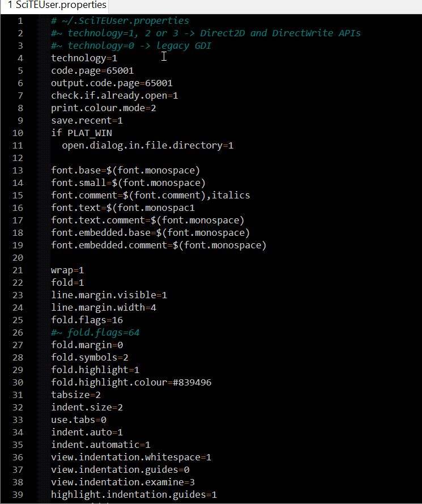The image size is (422, 504).
Task: Click the check.if.already.open=1 setting
Action: click(114, 96)
